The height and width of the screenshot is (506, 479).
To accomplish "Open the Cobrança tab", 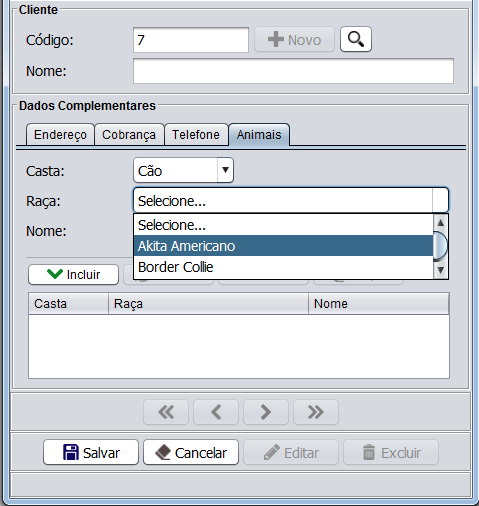I will 129,135.
